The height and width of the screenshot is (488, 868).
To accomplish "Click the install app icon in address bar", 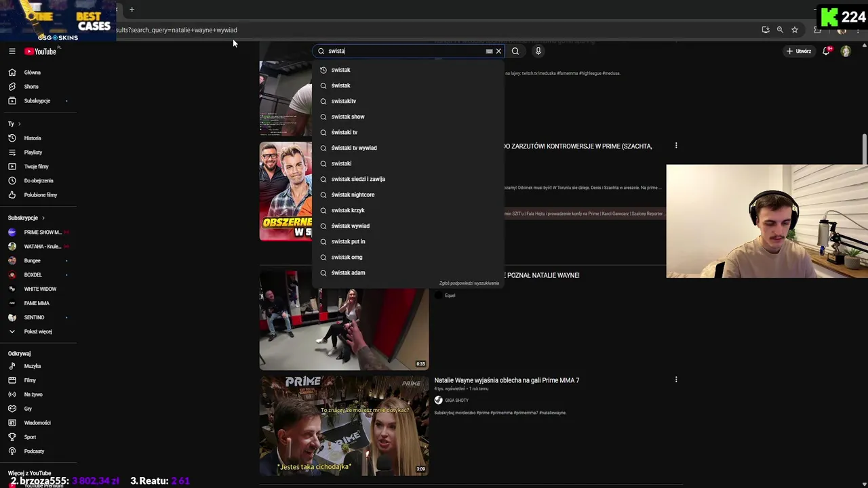I will pyautogui.click(x=766, y=30).
